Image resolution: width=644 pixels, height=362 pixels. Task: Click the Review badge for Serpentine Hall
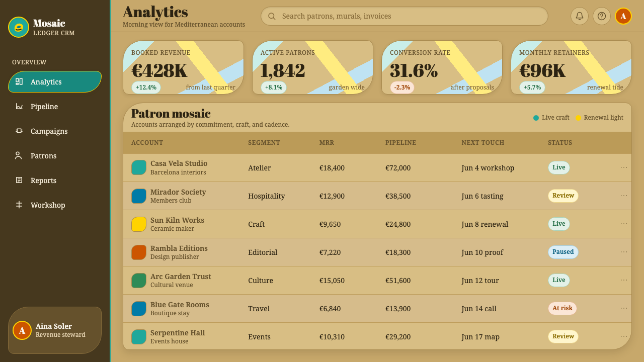563,336
